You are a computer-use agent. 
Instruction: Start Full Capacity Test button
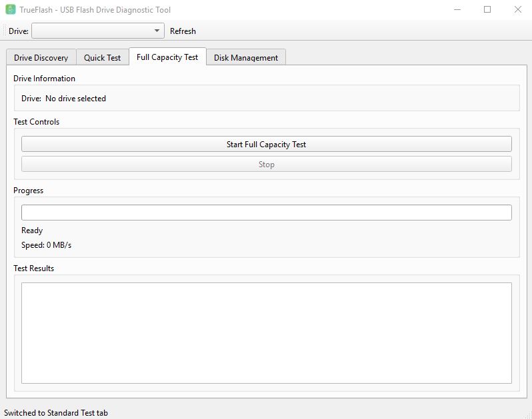click(267, 144)
